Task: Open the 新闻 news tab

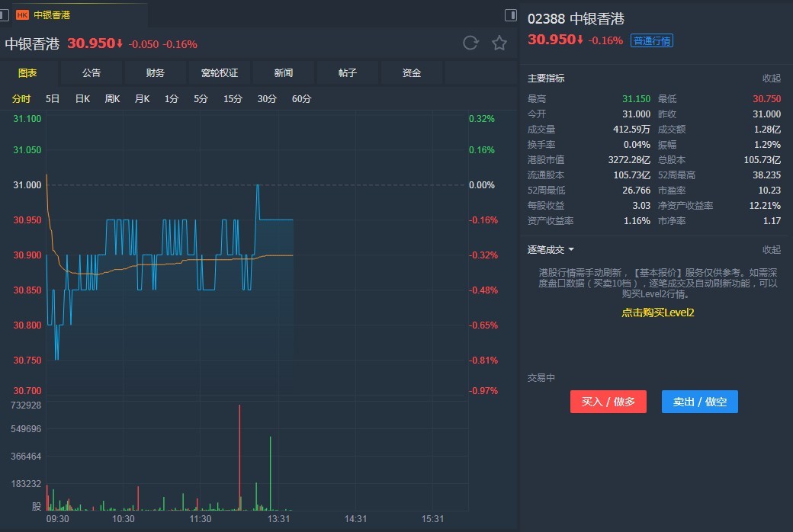Action: [283, 73]
